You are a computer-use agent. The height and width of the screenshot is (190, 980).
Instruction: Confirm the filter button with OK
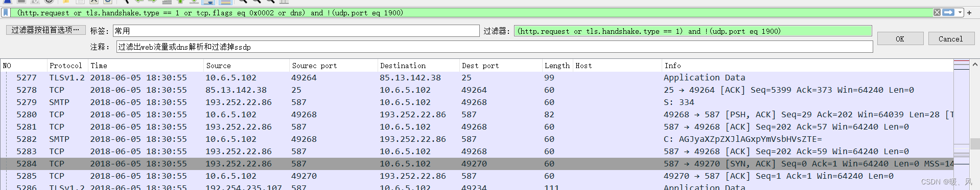[900, 39]
